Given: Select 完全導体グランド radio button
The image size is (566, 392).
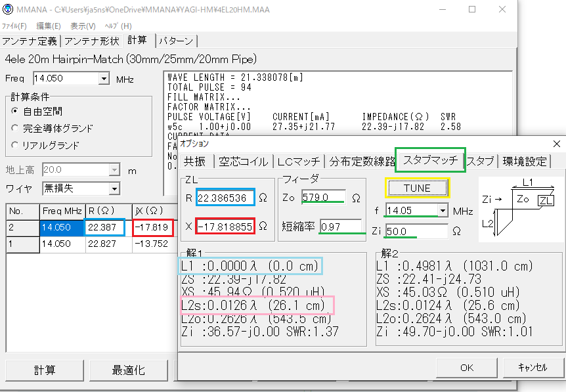Looking at the screenshot, I should [x=15, y=128].
